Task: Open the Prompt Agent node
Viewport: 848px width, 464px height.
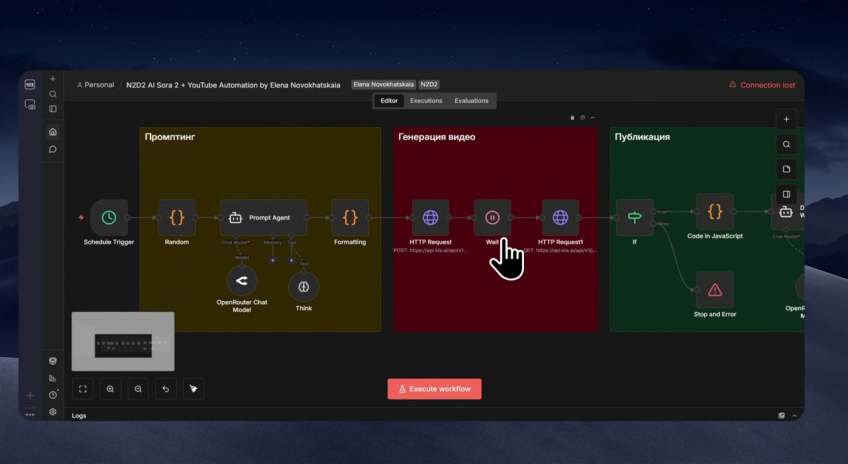Action: click(263, 217)
